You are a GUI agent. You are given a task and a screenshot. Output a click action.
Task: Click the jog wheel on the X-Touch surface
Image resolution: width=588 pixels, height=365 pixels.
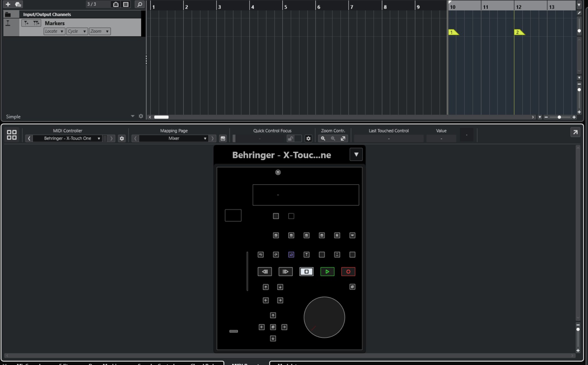coord(324,317)
